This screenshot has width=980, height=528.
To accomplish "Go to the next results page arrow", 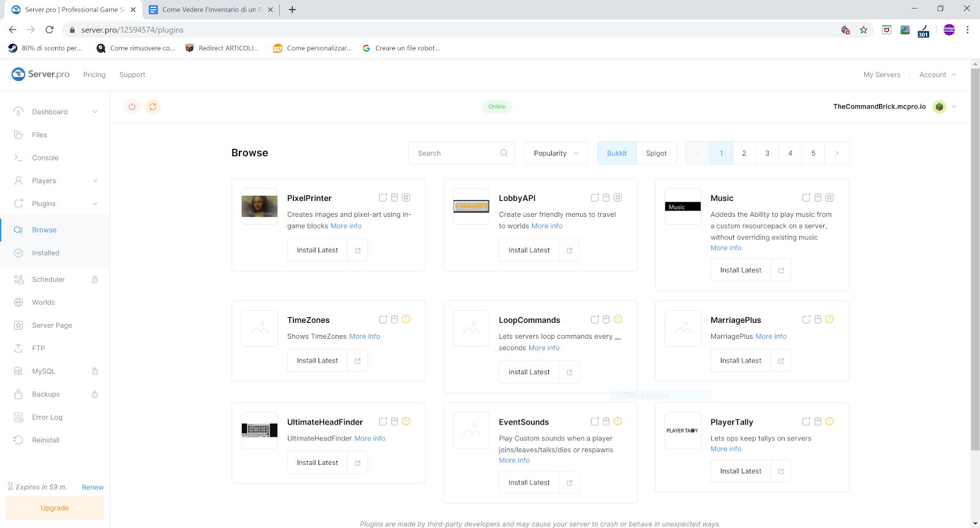I will click(837, 153).
